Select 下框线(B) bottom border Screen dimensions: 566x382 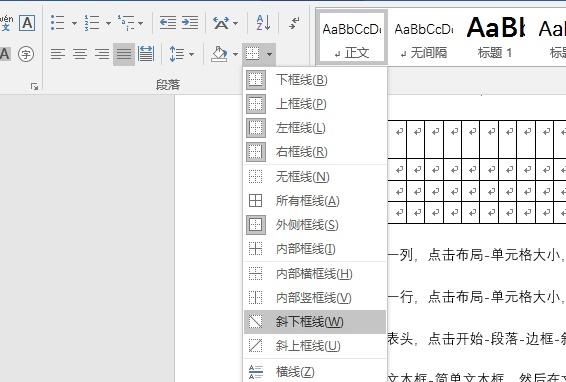315,80
